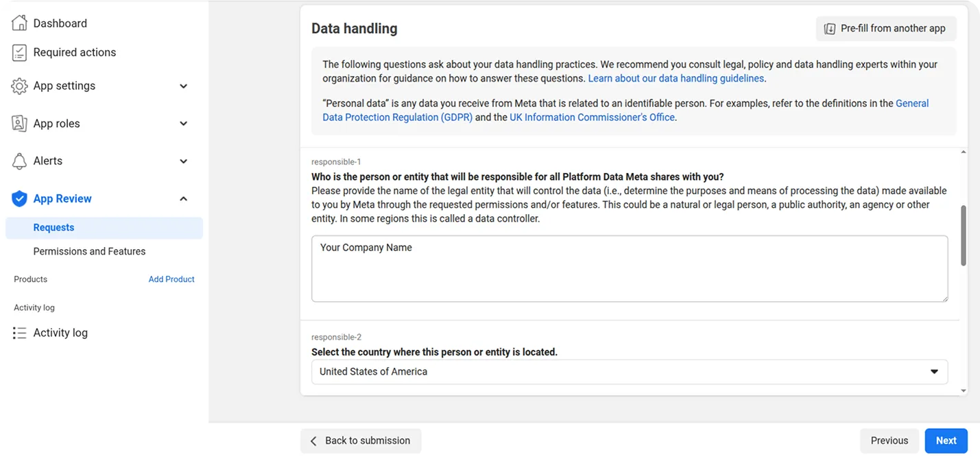Open the Add Product link
The width and height of the screenshot is (980, 459).
(171, 279)
